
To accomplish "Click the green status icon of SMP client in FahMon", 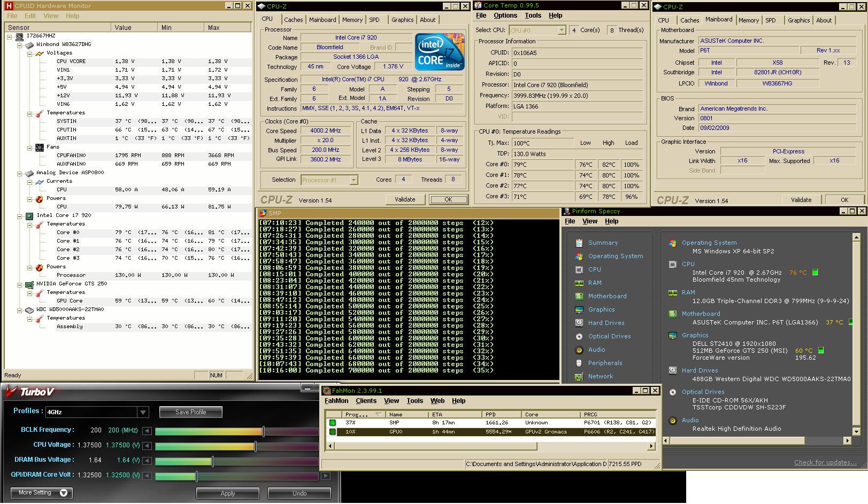I will click(x=332, y=423).
